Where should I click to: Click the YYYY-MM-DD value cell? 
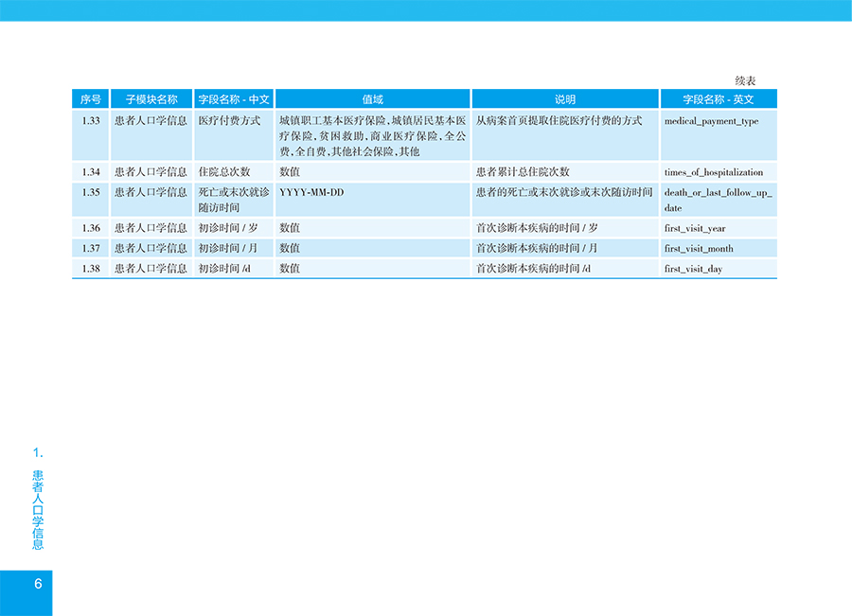(x=311, y=192)
